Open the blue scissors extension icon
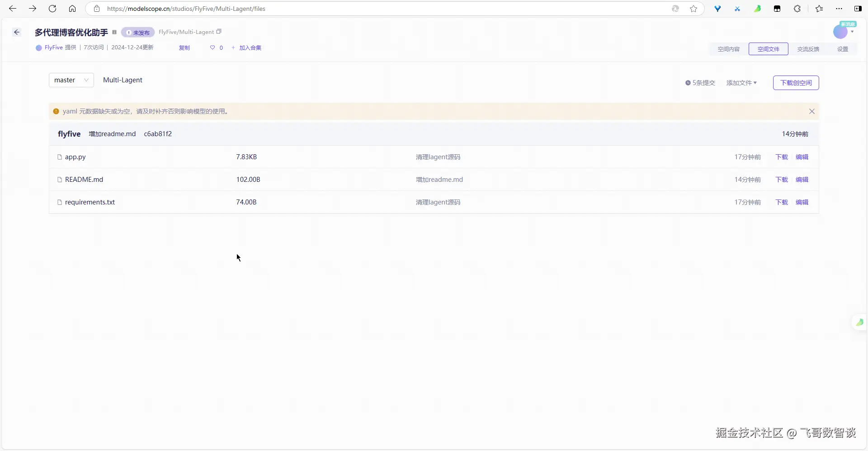Image resolution: width=868 pixels, height=451 pixels. coord(737,9)
